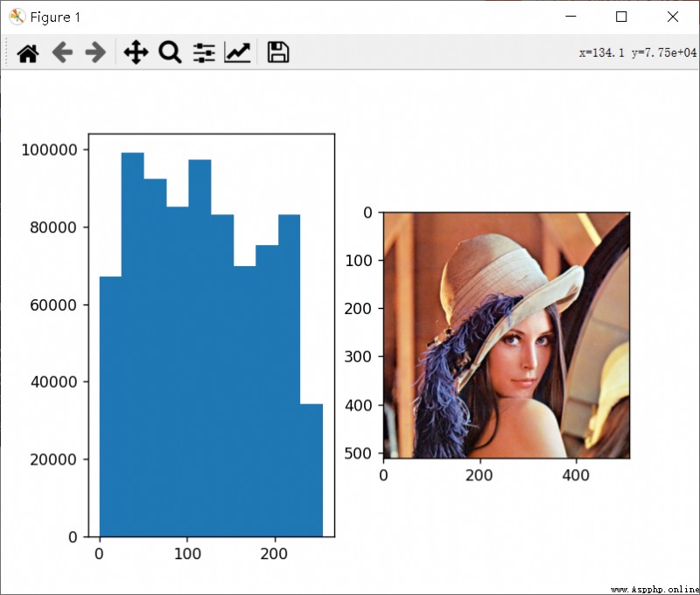Minimize the Figure 1 window
Image resolution: width=700 pixels, height=595 pixels.
570,17
